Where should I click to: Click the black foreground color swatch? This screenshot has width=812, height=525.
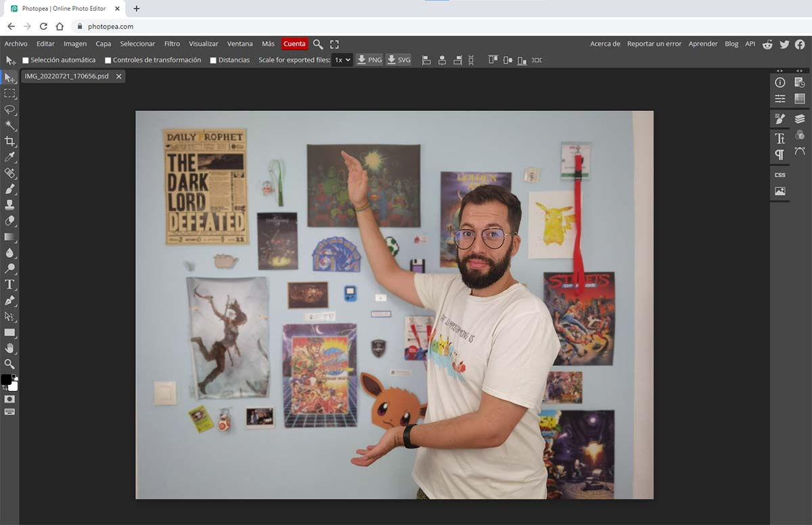pyautogui.click(x=6, y=380)
